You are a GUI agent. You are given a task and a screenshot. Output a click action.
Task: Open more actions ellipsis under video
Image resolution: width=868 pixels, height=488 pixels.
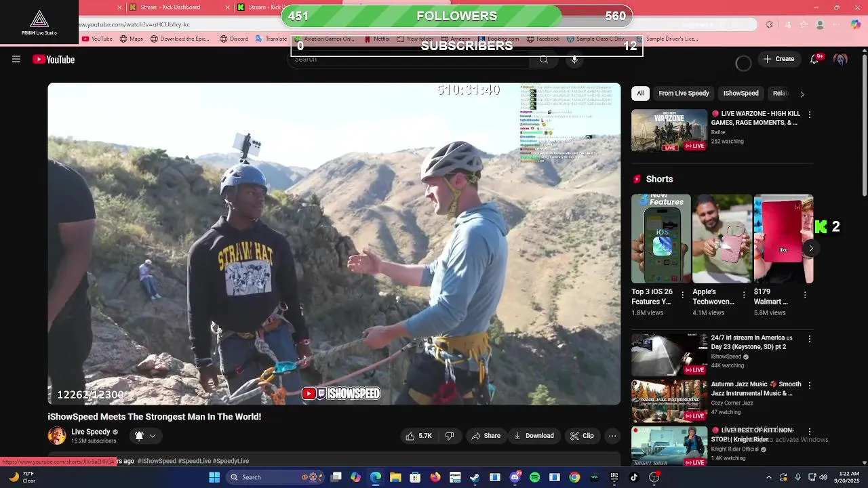(x=612, y=436)
